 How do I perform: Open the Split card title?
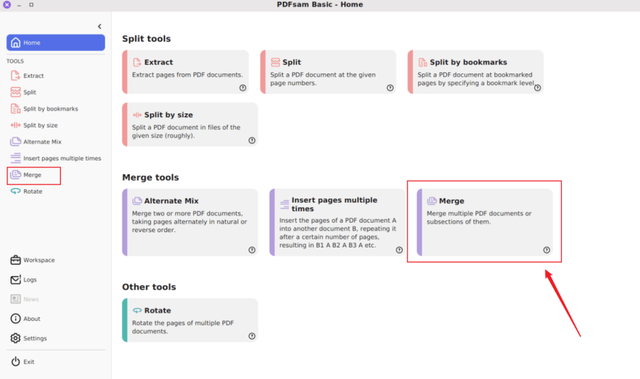(291, 62)
